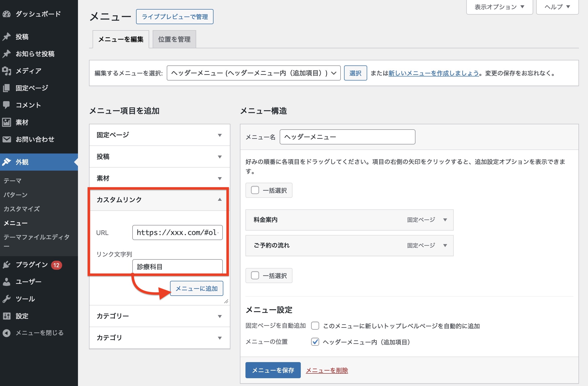Click the Tools wrench icon
The image size is (588, 386).
[x=7, y=299]
